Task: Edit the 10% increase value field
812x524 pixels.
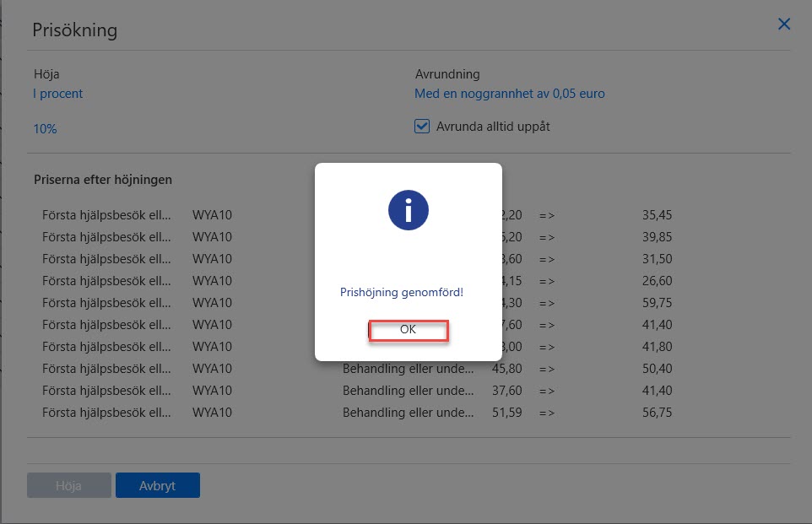Action: 45,129
